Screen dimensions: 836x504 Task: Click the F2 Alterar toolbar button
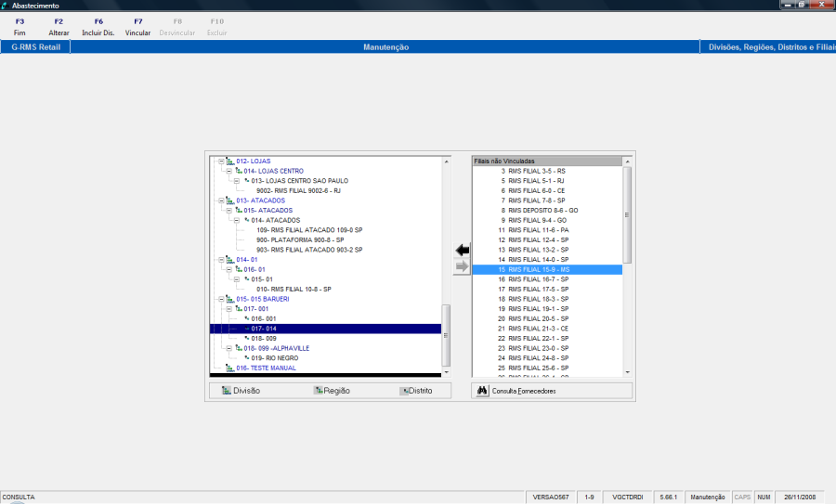(59, 27)
